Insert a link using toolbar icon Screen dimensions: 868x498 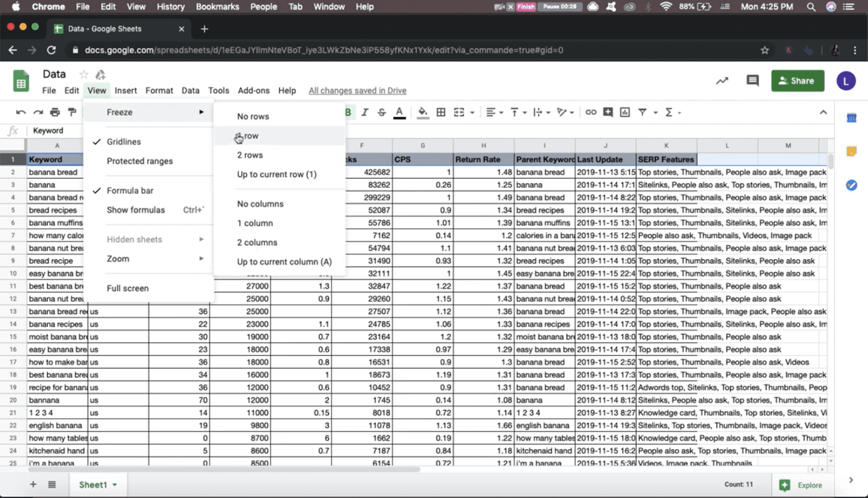tap(591, 112)
